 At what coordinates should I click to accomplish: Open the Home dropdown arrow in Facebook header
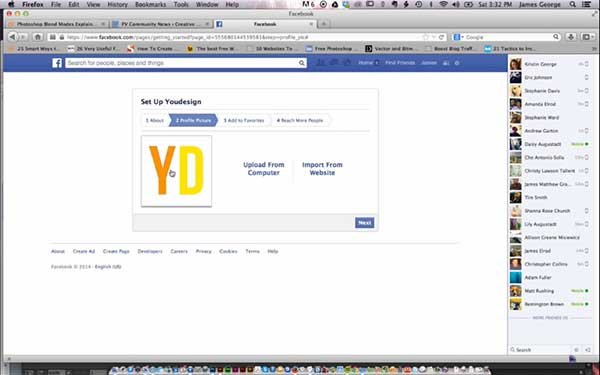click(x=377, y=63)
